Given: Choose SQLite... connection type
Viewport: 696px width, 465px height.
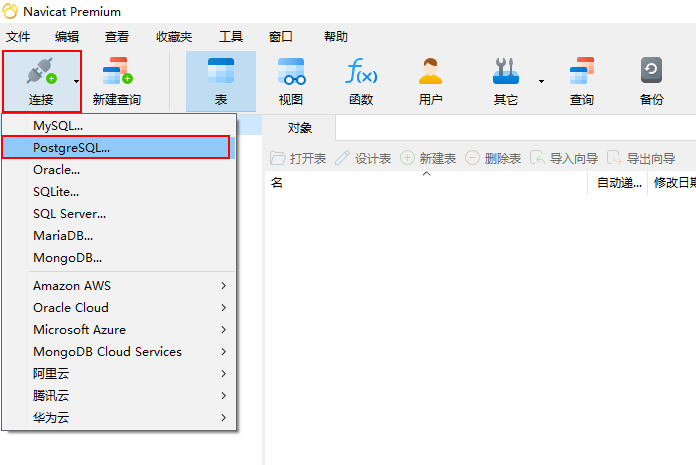Looking at the screenshot, I should pos(119,192).
